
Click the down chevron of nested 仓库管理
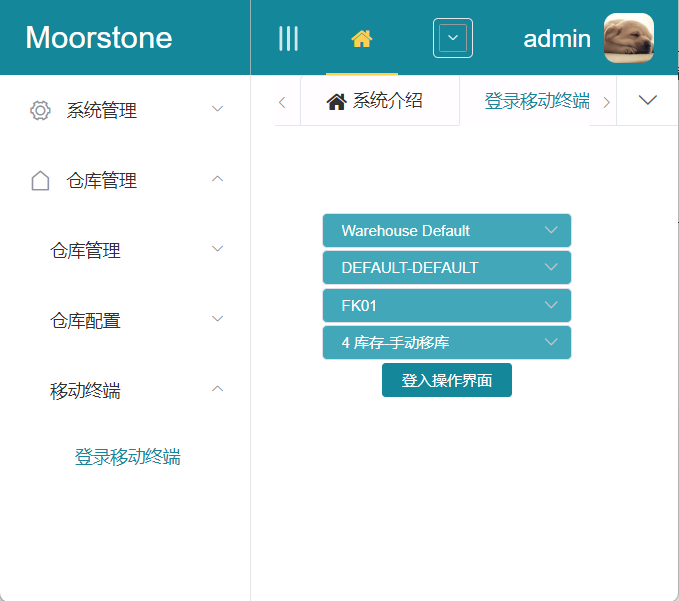click(x=217, y=249)
